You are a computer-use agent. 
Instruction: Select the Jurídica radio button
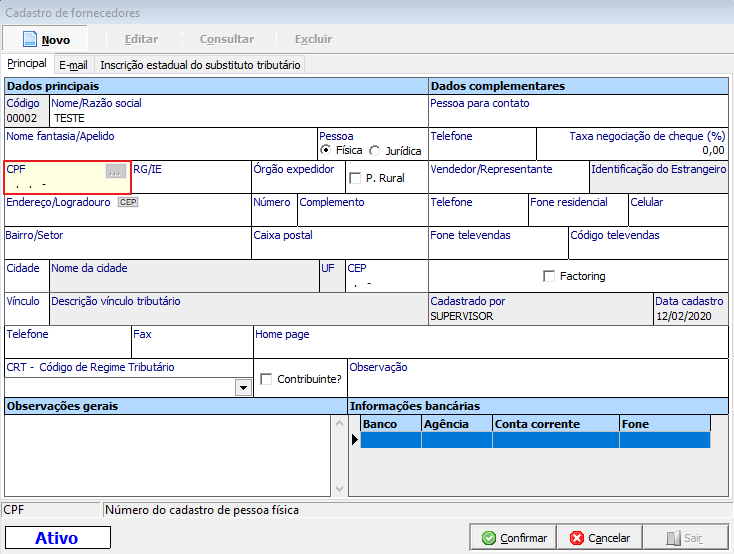click(375, 150)
